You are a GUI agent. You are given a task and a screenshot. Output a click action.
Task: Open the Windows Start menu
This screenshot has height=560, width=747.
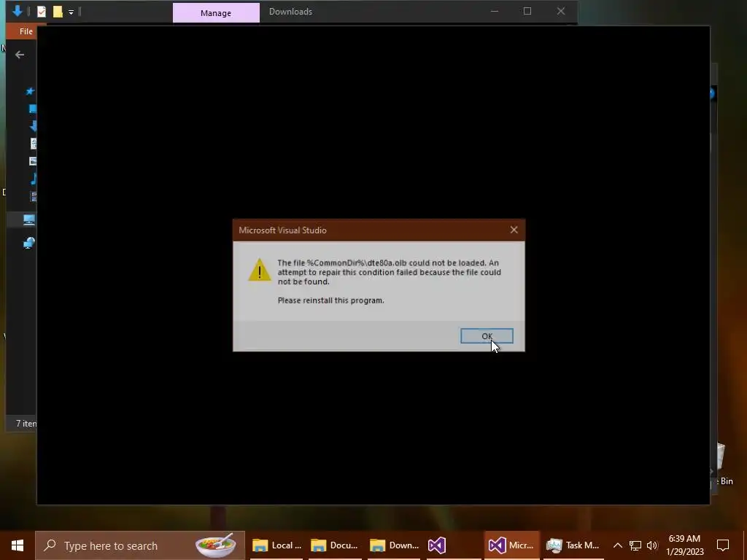[x=18, y=545]
